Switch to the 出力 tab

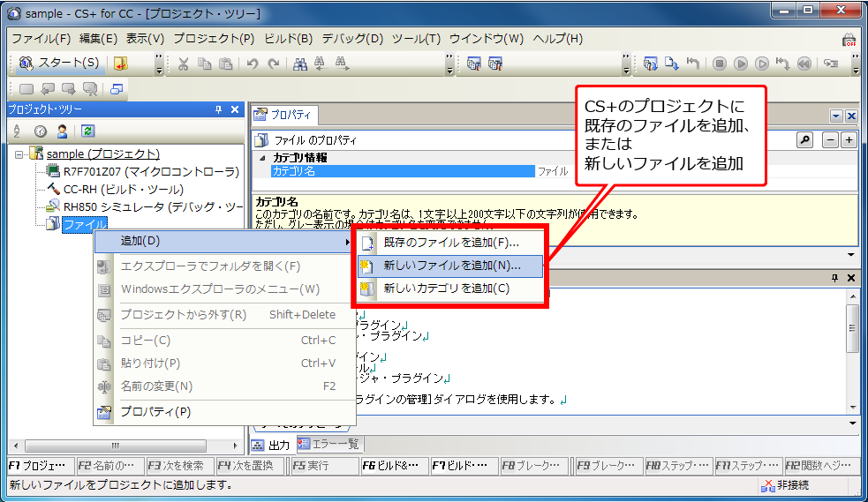[x=271, y=445]
